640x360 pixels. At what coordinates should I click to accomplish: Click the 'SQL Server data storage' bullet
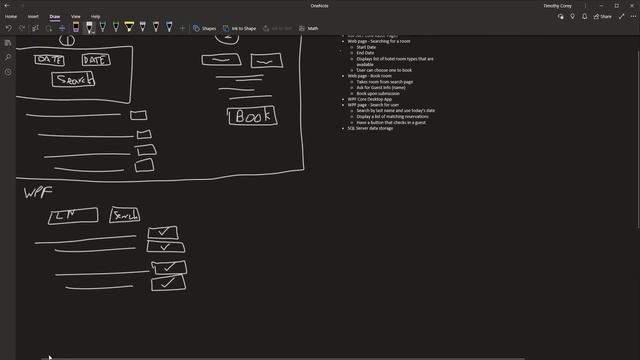(370, 128)
